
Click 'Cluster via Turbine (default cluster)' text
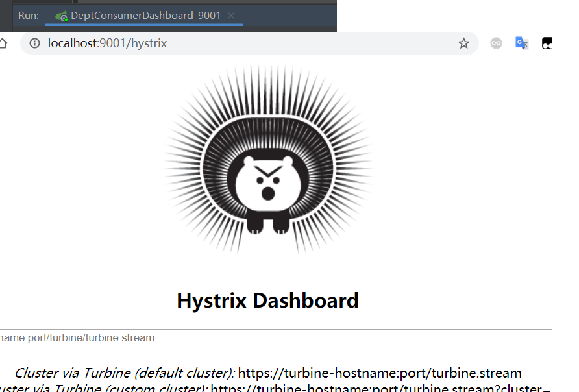tap(125, 373)
